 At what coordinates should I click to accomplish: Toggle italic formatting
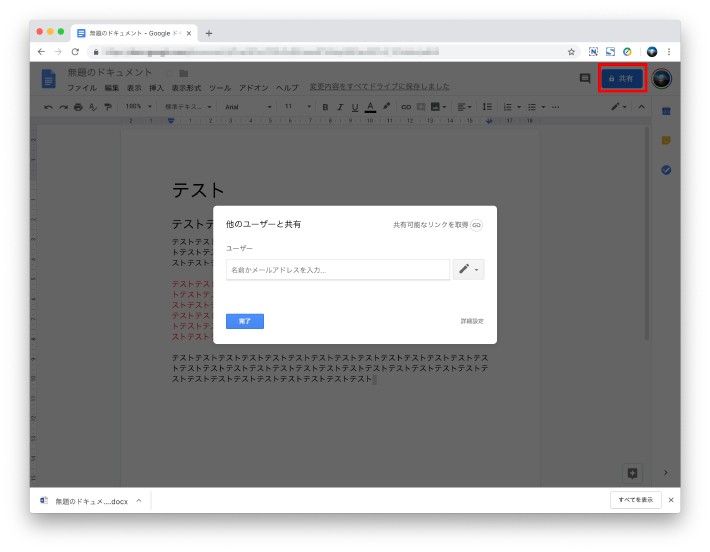pos(340,107)
